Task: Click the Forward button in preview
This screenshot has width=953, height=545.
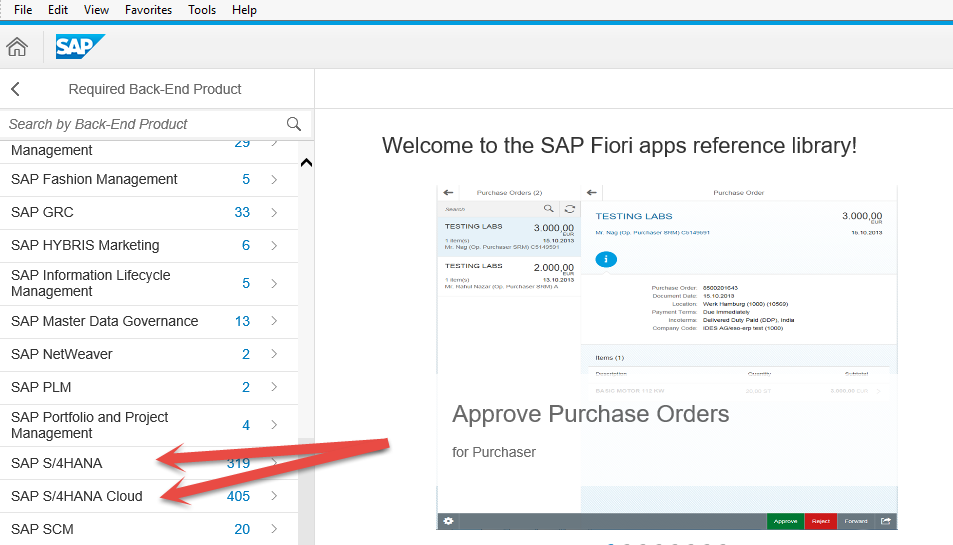Action: click(x=856, y=521)
